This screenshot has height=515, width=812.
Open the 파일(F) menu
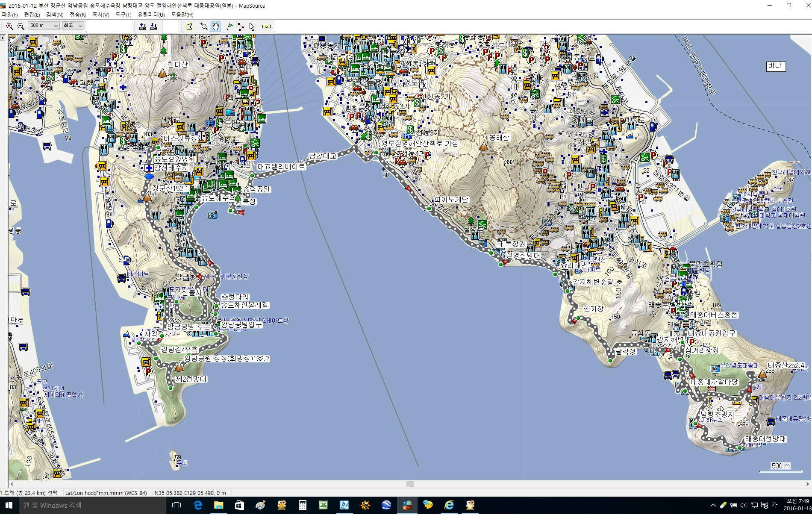pyautogui.click(x=9, y=15)
